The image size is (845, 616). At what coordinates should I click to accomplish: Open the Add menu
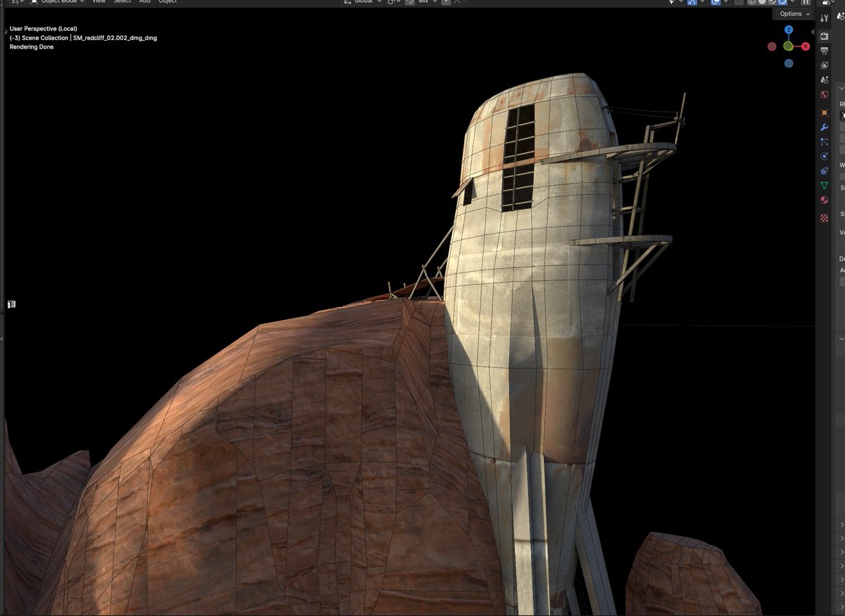144,2
